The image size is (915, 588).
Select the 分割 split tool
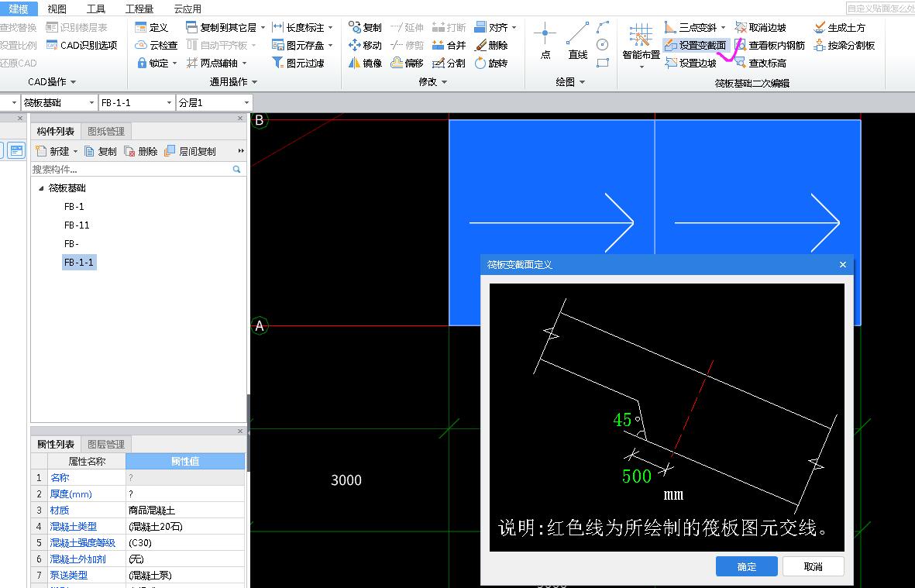coord(449,63)
